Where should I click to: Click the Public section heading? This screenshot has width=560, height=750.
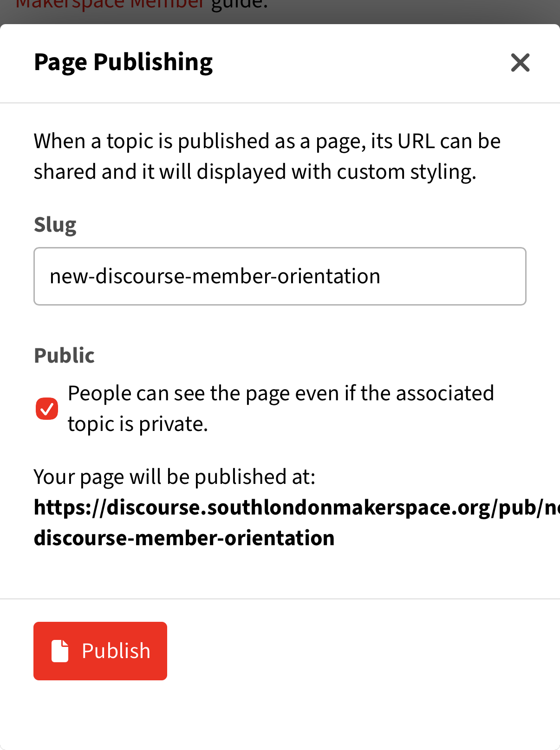(x=64, y=355)
